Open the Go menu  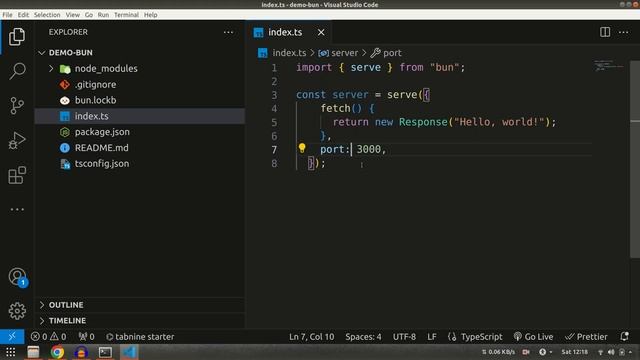[x=89, y=15]
